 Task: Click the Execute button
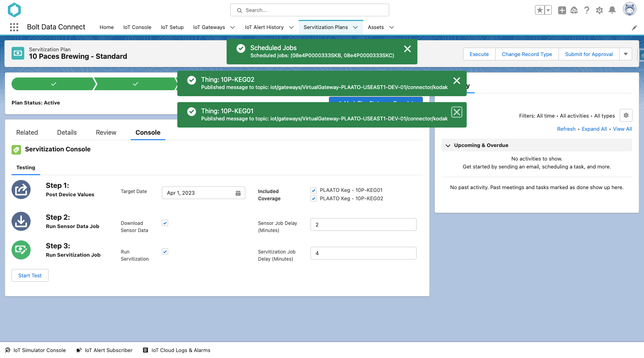pyautogui.click(x=479, y=54)
